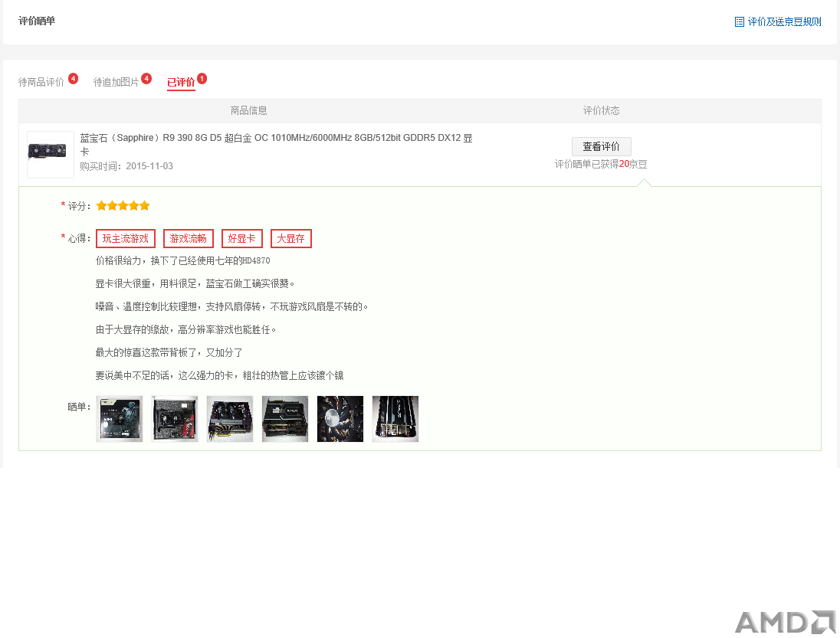This screenshot has width=840, height=638.
Task: Click review line 要说美中不足的话
Action: pyautogui.click(x=220, y=376)
